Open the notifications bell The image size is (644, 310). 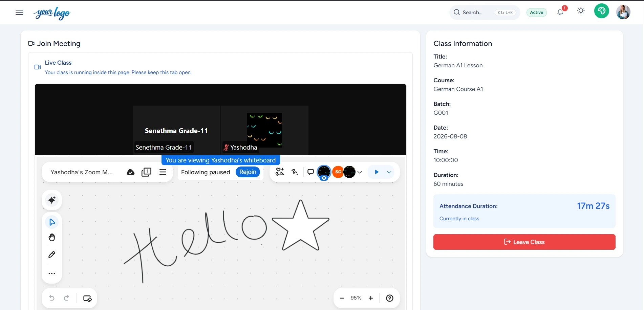pyautogui.click(x=560, y=12)
